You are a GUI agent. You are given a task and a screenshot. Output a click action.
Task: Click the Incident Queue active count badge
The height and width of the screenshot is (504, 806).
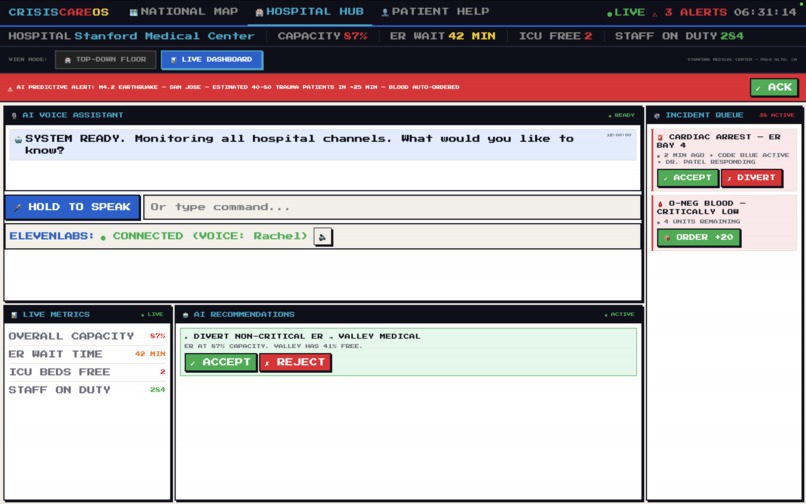[x=776, y=116]
